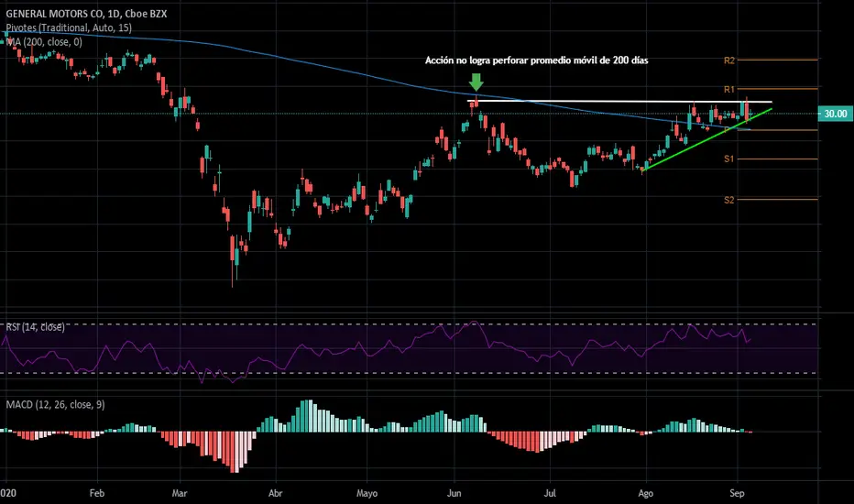Click the 30.00 current price tag

(836, 114)
